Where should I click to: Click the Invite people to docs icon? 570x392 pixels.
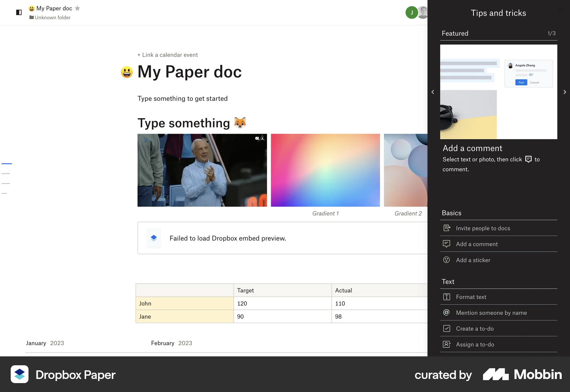click(x=446, y=228)
